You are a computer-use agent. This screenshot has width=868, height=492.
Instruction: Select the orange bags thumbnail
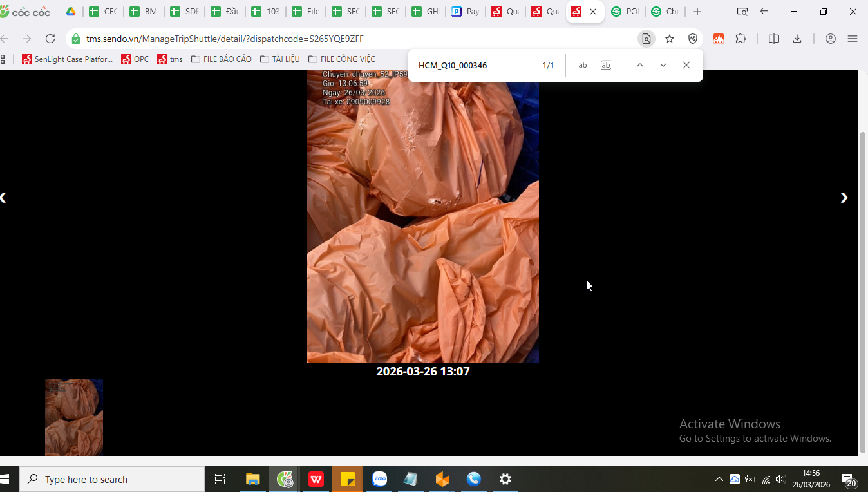coord(74,417)
